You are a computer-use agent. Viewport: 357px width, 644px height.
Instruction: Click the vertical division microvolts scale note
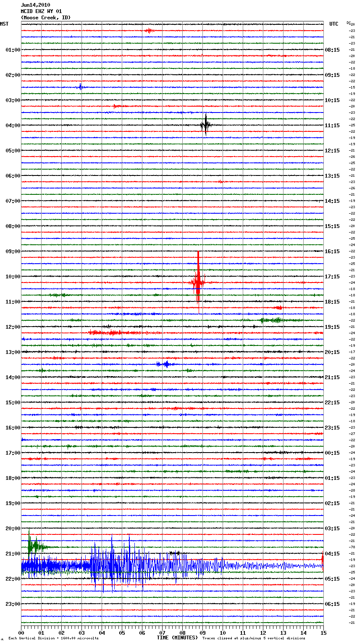tap(53, 638)
